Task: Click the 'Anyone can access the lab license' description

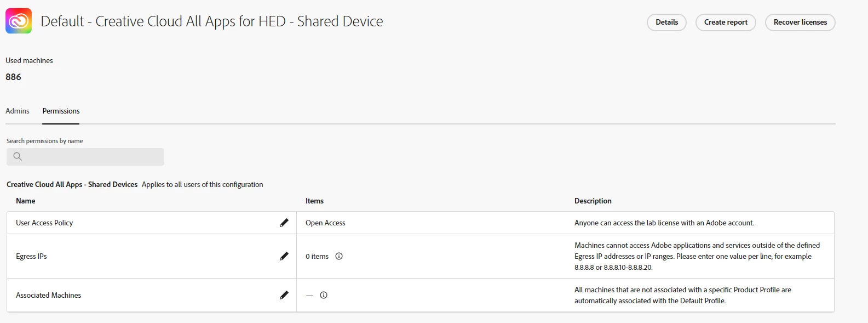Action: click(664, 223)
